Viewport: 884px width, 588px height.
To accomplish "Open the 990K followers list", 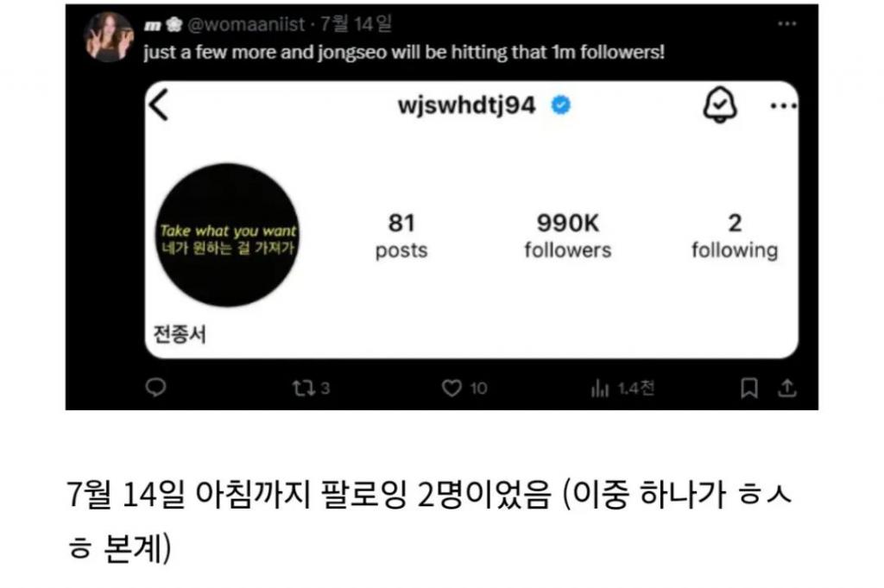I will pos(568,236).
